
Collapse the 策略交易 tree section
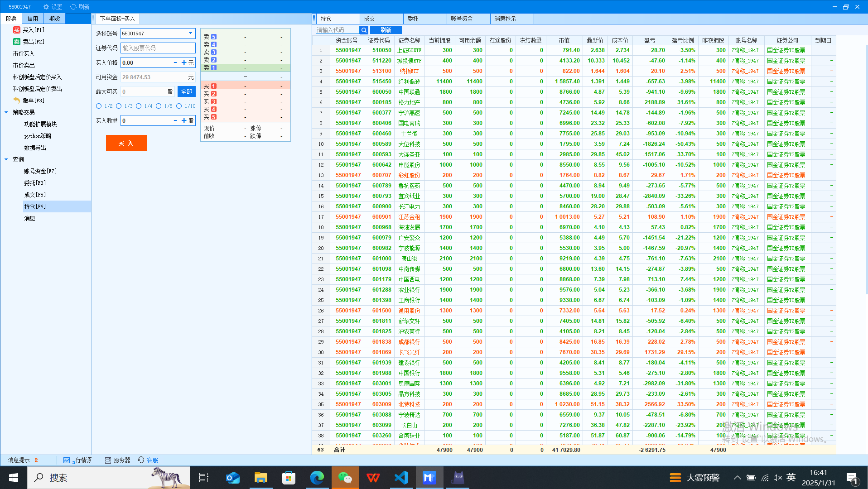point(6,112)
